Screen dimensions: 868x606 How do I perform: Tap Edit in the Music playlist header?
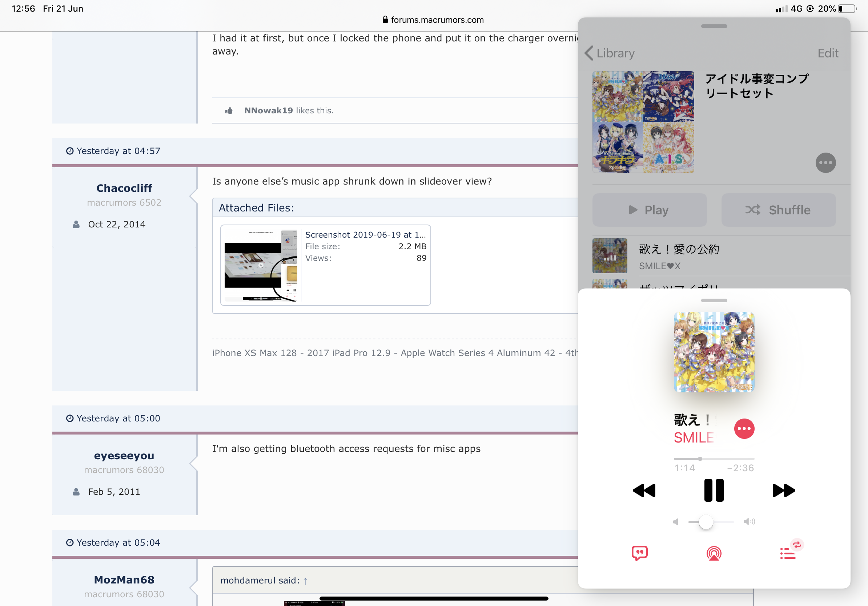click(x=828, y=53)
